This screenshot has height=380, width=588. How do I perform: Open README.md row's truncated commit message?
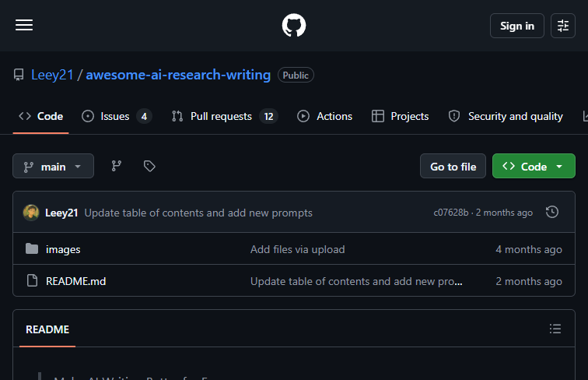pyautogui.click(x=356, y=281)
